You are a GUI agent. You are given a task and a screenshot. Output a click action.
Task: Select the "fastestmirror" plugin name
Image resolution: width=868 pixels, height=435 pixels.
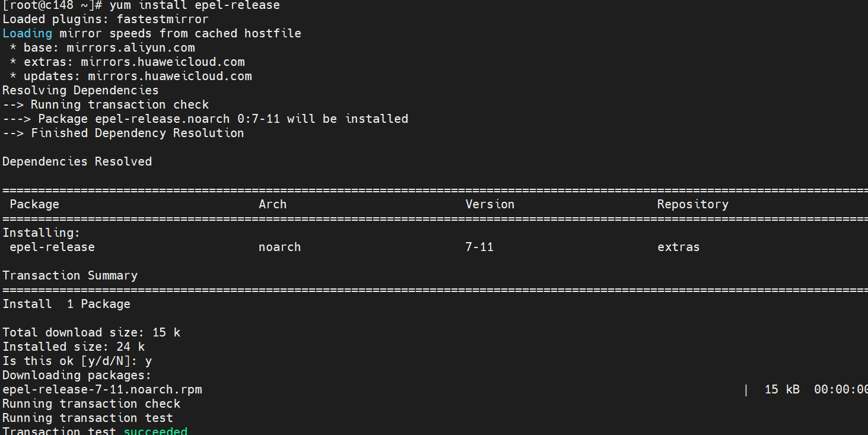(x=163, y=19)
